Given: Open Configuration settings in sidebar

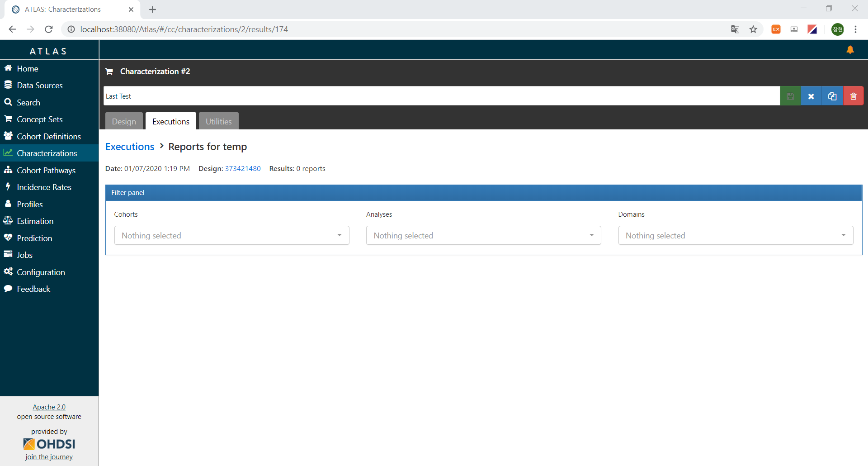Looking at the screenshot, I should coord(40,272).
